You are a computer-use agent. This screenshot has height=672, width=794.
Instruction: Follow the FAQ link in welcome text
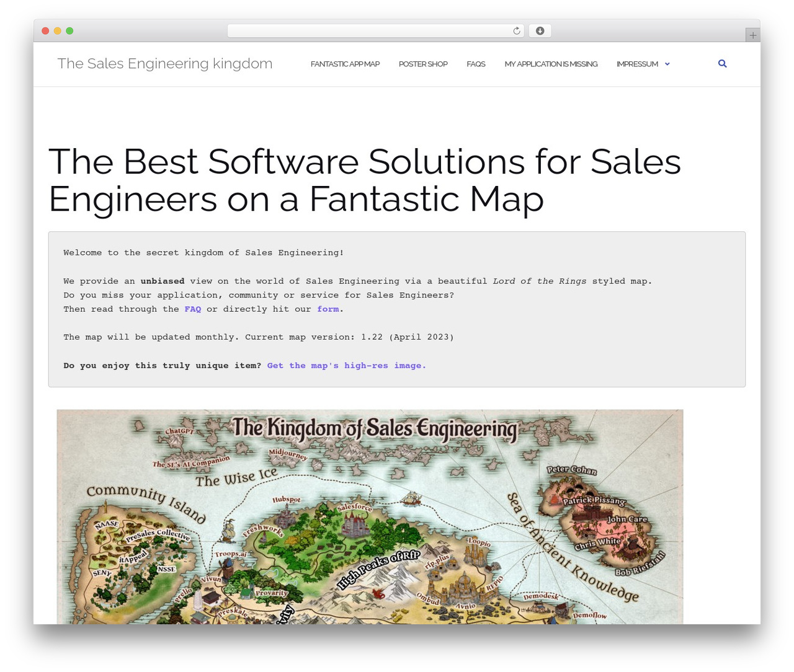click(x=193, y=309)
